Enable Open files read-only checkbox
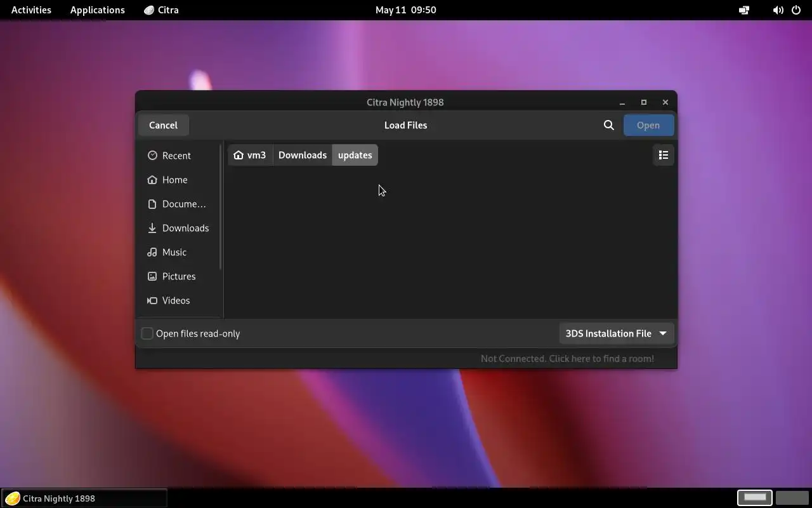This screenshot has height=508, width=812. pyautogui.click(x=147, y=333)
